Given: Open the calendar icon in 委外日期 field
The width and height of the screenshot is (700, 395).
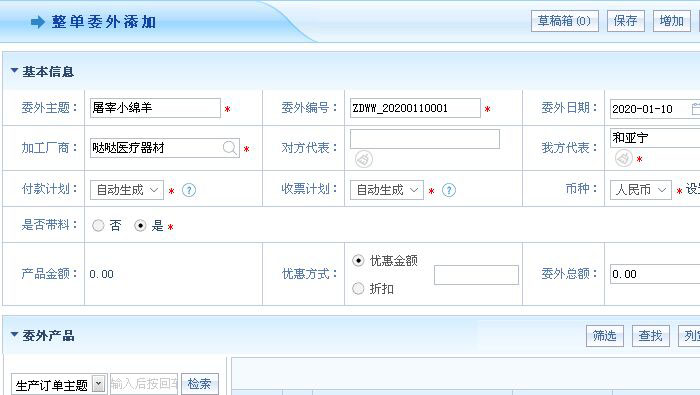Looking at the screenshot, I should click(x=696, y=108).
